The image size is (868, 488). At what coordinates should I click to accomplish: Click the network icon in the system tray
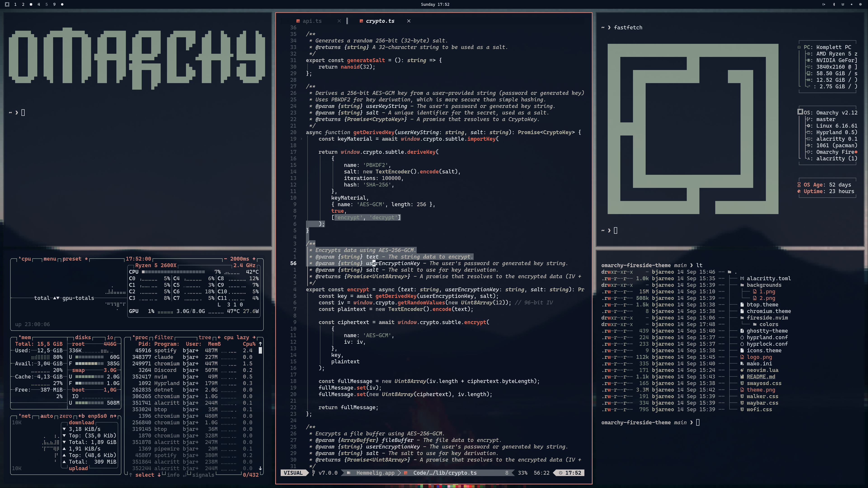(x=843, y=4)
